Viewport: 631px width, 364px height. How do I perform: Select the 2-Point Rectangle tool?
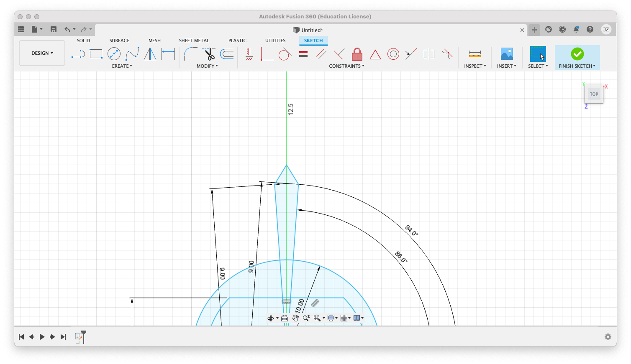[x=96, y=54]
